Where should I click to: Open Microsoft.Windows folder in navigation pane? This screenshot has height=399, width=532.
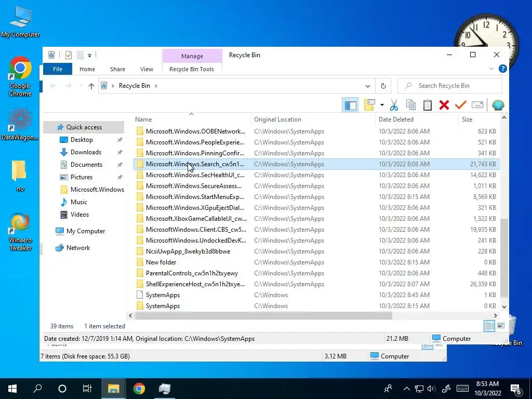97,190
